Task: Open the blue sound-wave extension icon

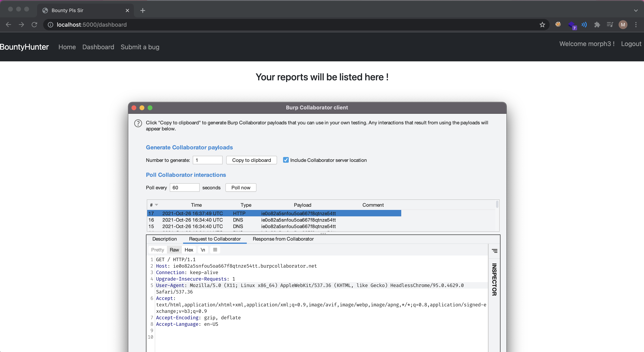Action: pos(584,24)
